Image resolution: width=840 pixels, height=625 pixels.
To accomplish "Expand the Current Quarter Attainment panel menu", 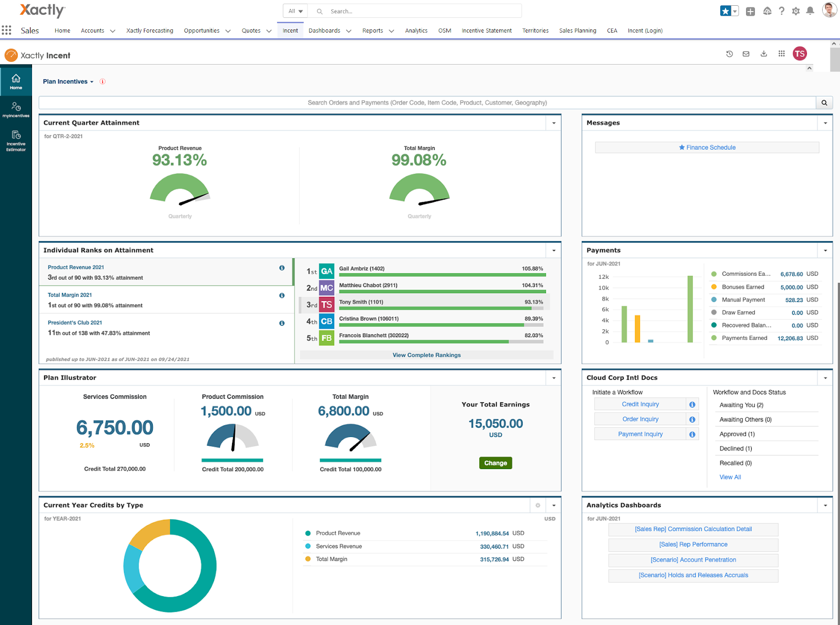I will coord(554,123).
